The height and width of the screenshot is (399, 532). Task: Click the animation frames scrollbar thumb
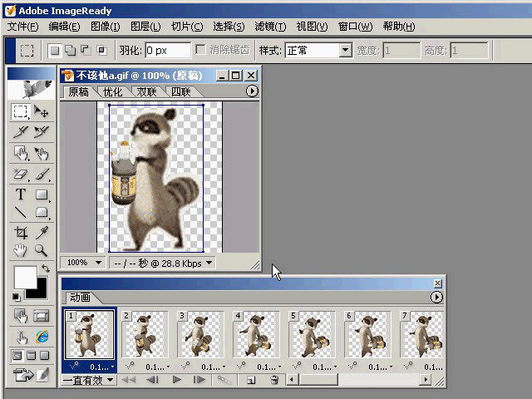[318, 380]
